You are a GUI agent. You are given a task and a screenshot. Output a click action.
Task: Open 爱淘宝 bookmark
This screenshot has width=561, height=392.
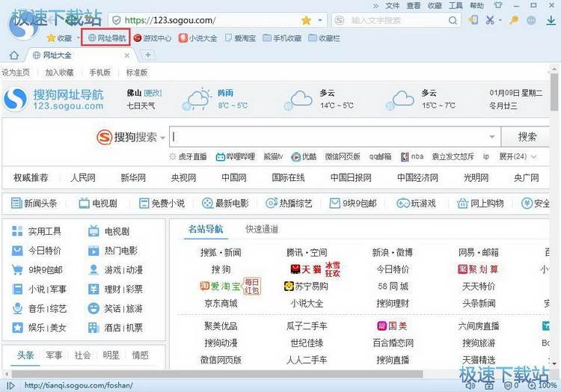coord(240,38)
